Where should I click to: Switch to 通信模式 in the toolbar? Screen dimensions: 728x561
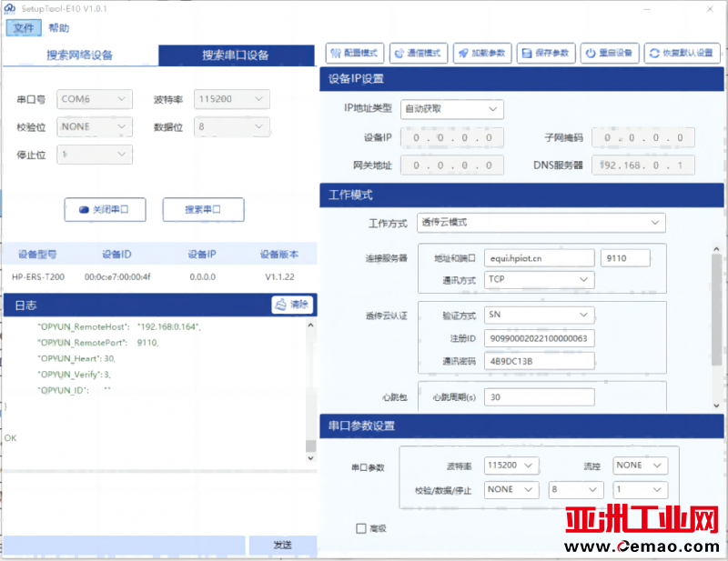click(419, 53)
